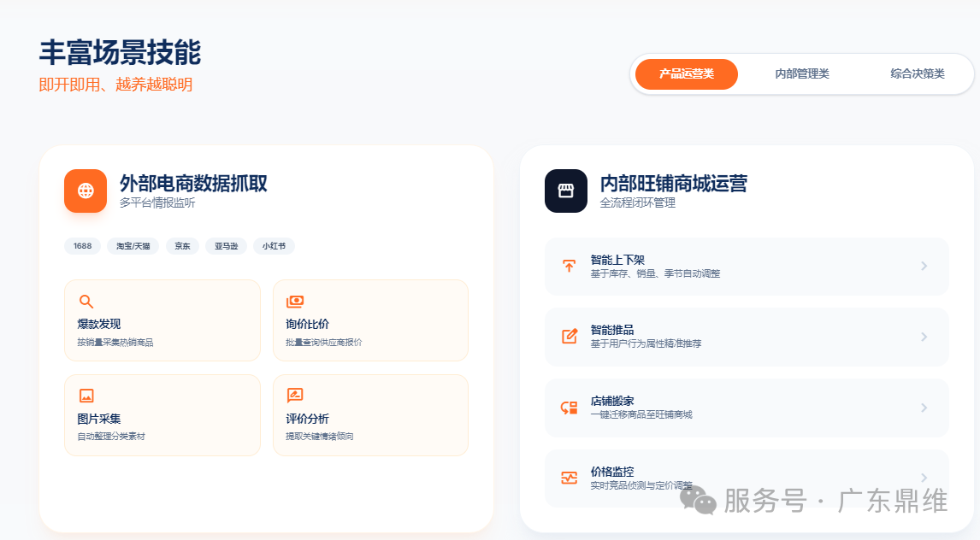Click the 智能上下架 row title
The height and width of the screenshot is (540, 980).
(x=617, y=260)
